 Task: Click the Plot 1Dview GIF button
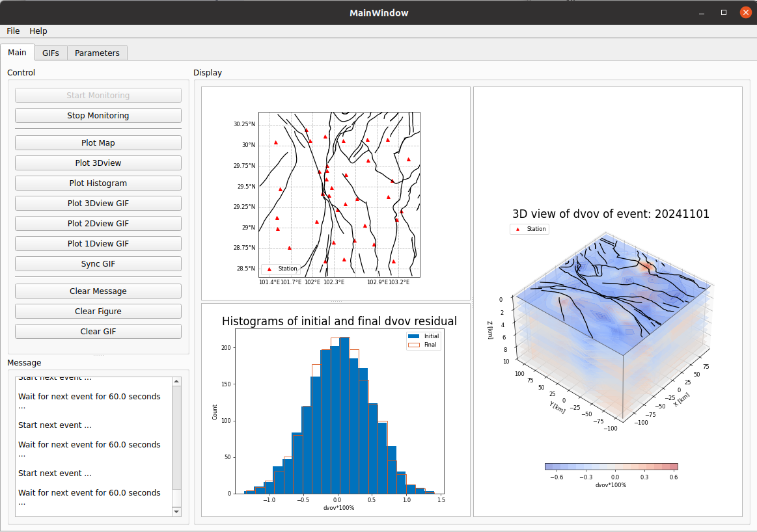coord(98,244)
